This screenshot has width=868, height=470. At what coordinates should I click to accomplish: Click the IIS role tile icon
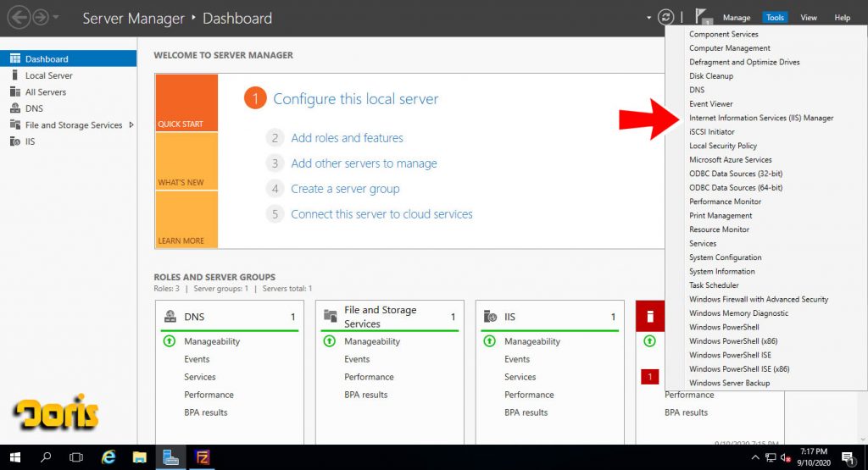[490, 316]
